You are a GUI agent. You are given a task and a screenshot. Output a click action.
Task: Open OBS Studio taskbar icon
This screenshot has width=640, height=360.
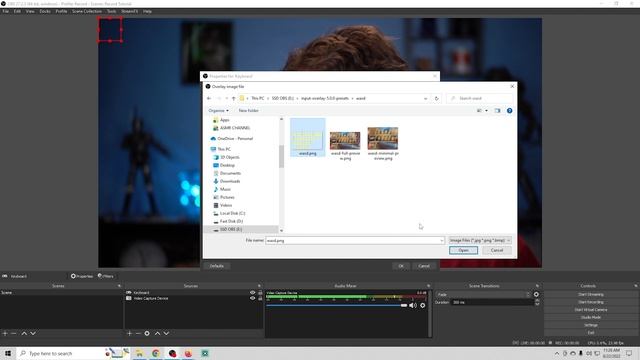pos(172,353)
